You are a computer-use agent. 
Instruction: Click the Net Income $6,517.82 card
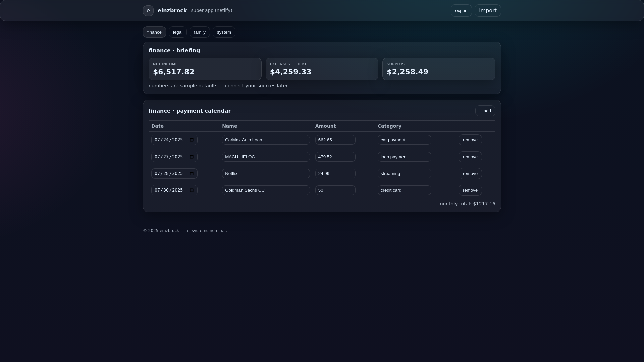pos(205,69)
